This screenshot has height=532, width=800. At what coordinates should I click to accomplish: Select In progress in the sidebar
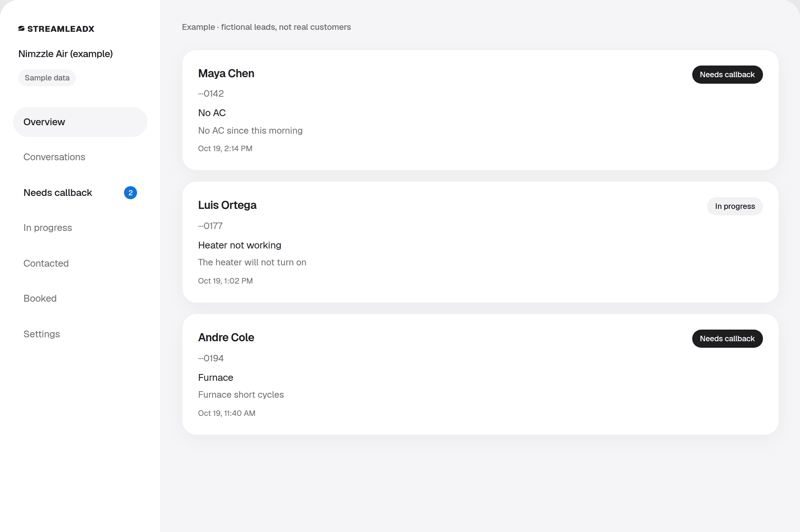click(80, 228)
